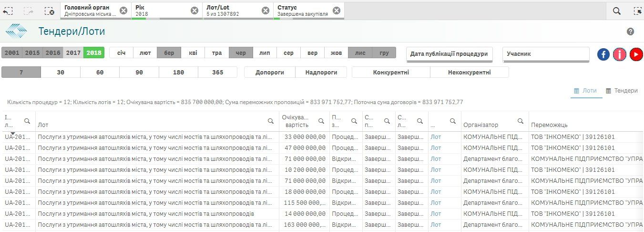The height and width of the screenshot is (232, 644).
Task: Filter by Конкурентні procedures
Action: (x=391, y=73)
